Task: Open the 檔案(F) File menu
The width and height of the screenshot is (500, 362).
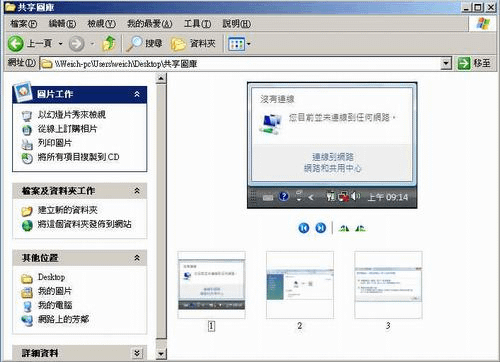Action: coord(23,24)
